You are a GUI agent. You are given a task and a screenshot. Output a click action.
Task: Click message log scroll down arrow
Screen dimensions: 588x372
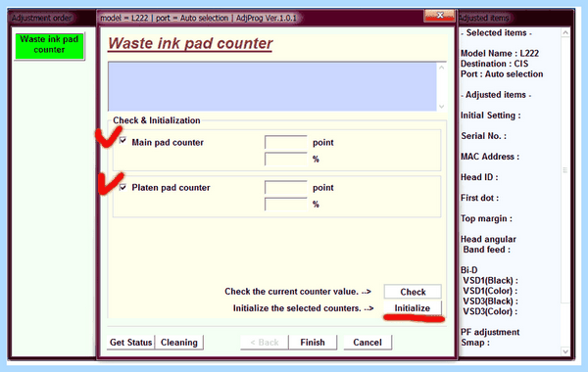coord(441,107)
